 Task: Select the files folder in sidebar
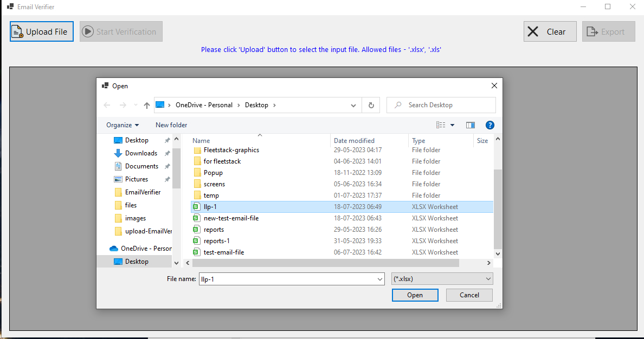(x=131, y=205)
